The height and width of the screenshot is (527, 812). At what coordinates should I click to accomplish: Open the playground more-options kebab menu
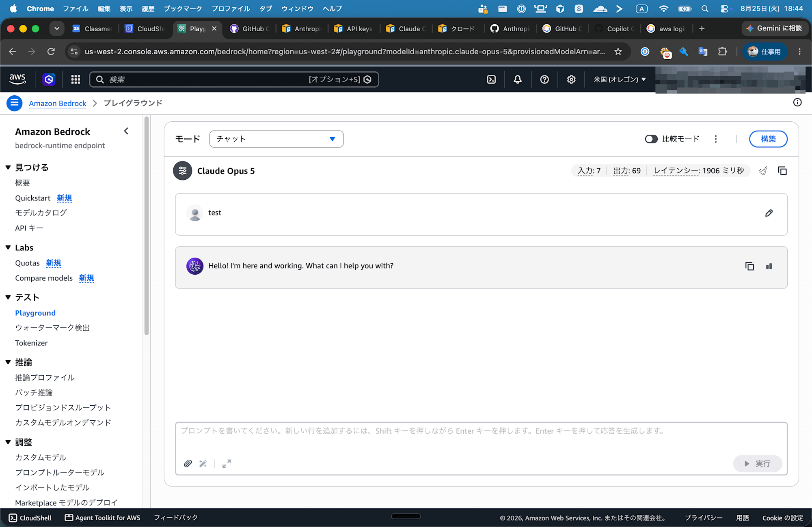click(716, 139)
